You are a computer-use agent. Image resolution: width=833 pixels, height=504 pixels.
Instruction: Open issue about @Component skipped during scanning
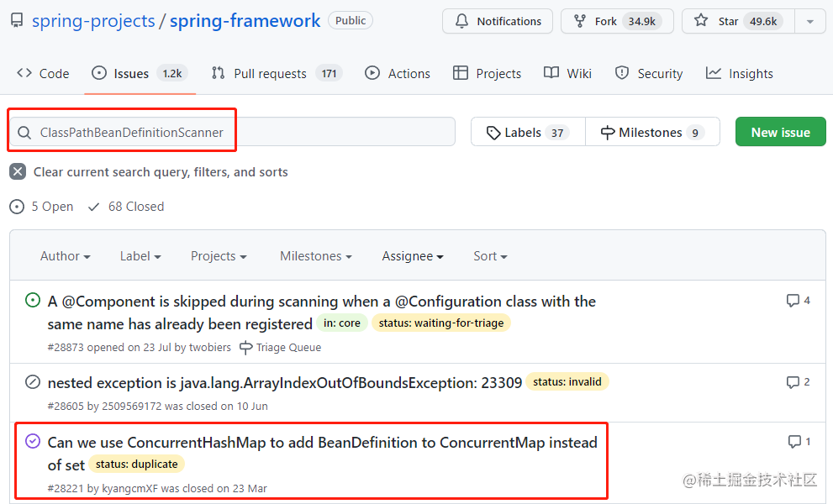tap(321, 312)
